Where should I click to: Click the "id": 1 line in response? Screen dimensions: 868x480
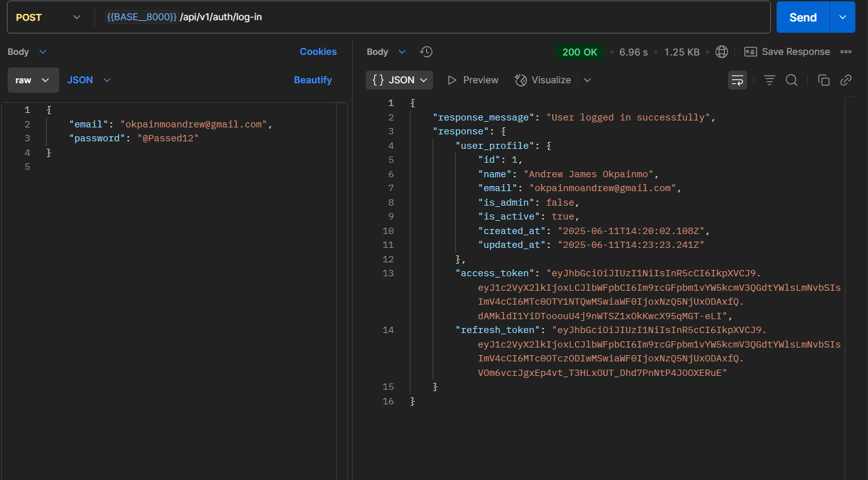[501, 160]
